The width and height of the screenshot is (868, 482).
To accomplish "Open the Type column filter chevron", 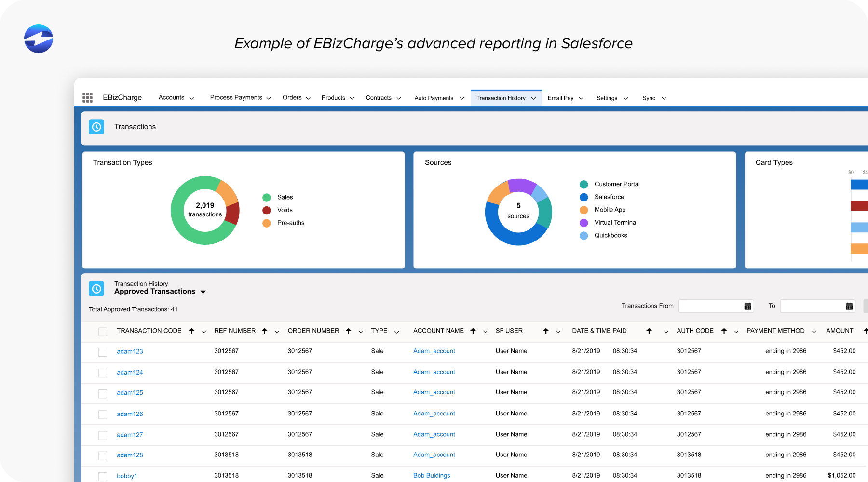I will pyautogui.click(x=396, y=331).
